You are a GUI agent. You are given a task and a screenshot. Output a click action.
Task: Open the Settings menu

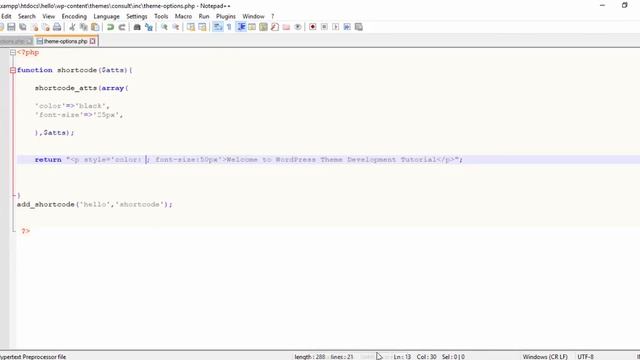coord(136,16)
